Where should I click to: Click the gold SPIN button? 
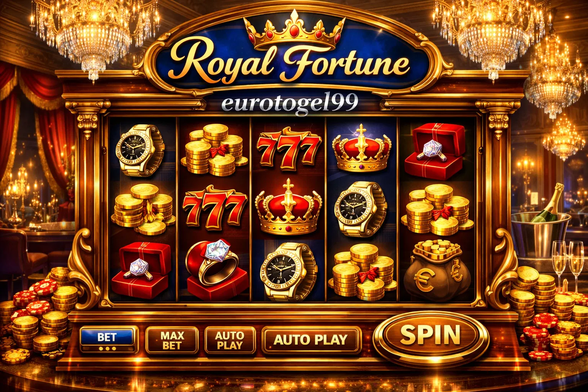click(x=431, y=335)
